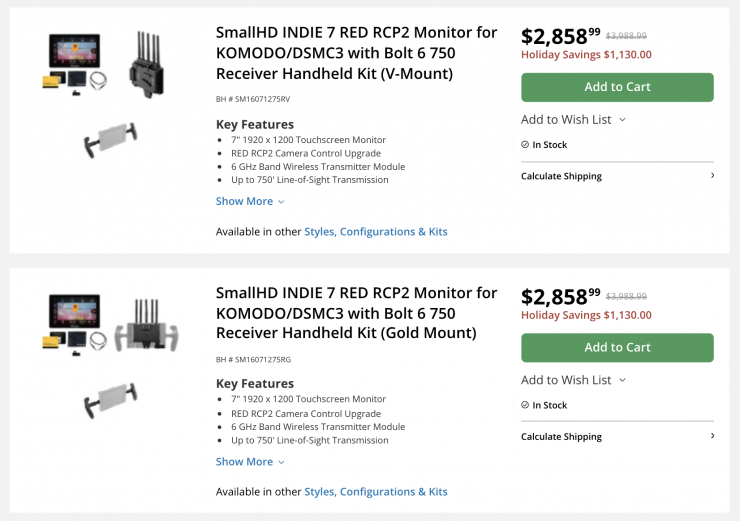Open Calculate Shipping for Gold Mount kit
The image size is (740, 521).
point(561,436)
